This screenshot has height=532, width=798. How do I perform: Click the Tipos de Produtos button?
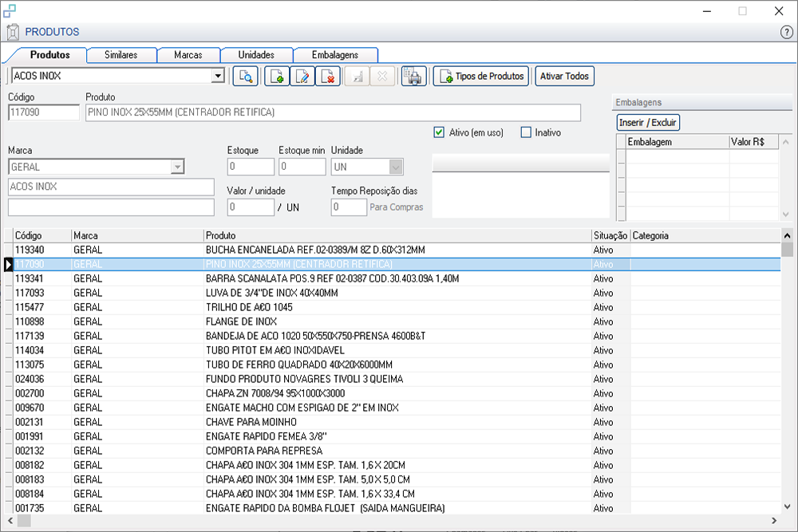point(481,77)
